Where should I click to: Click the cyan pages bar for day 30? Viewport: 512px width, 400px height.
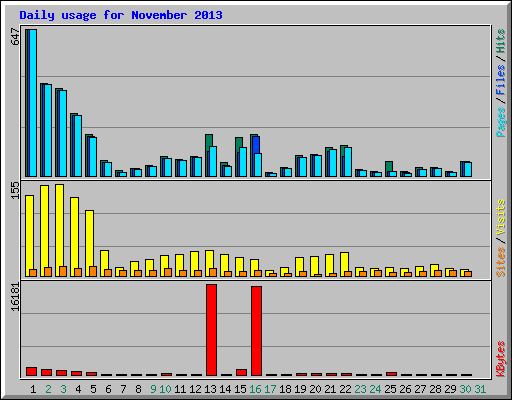point(468,169)
